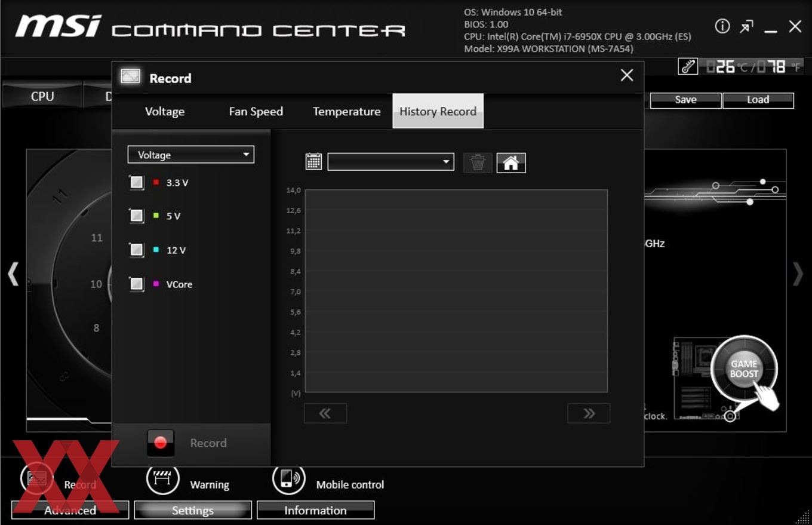Click the green 5 V color swatch
The height and width of the screenshot is (525, 812).
pyautogui.click(x=156, y=216)
